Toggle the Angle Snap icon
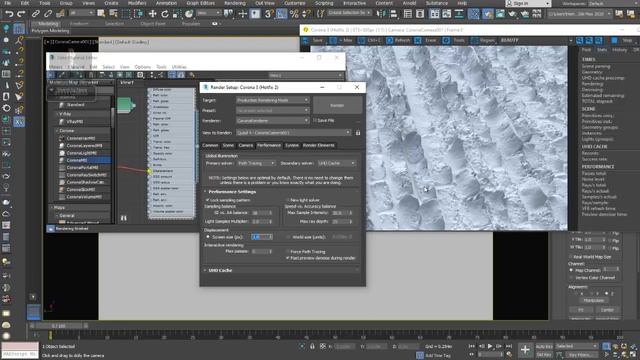640x360 pixels. coord(282,13)
